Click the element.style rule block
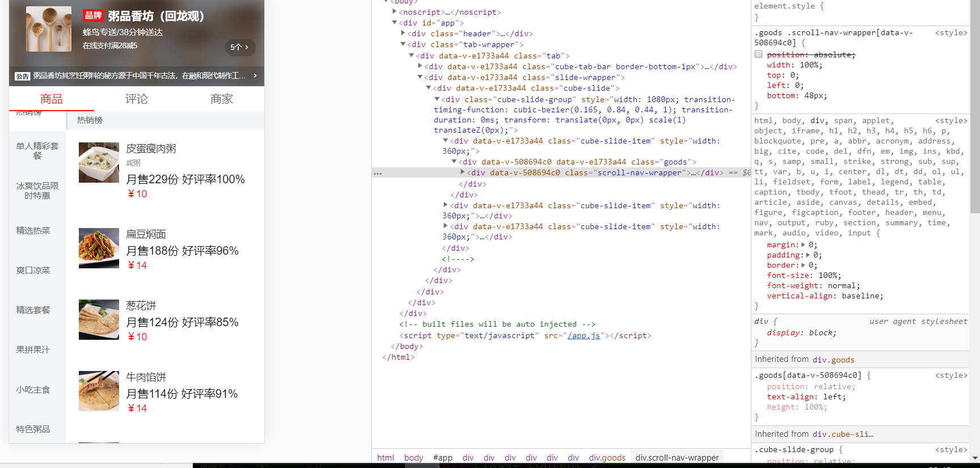This screenshot has width=980, height=468. point(860,12)
